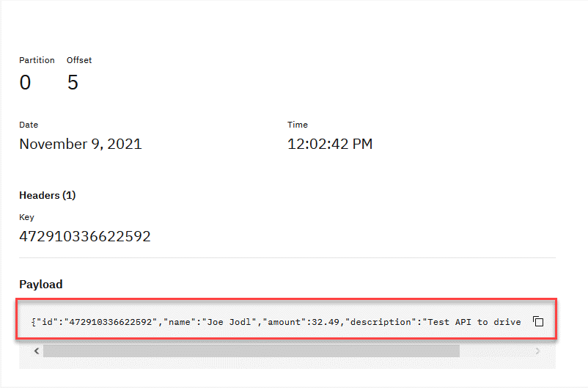Click the partition value 0
Screen dimensions: 588x388
[x=25, y=83]
